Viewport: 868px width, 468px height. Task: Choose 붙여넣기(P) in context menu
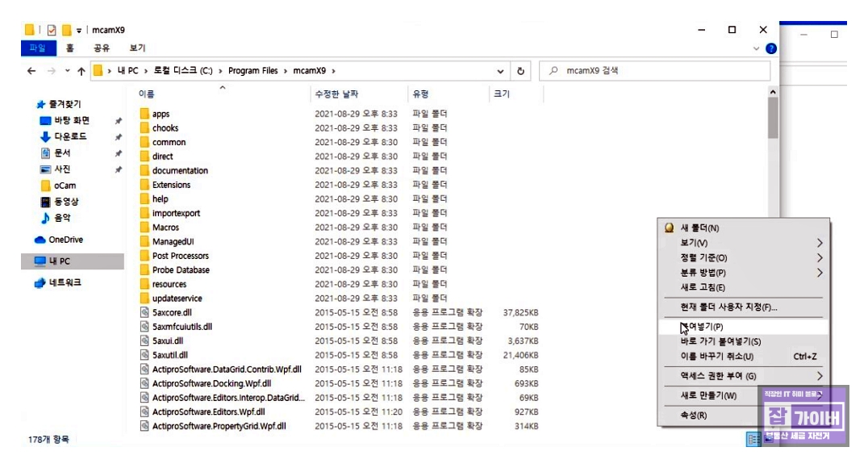coord(744,327)
